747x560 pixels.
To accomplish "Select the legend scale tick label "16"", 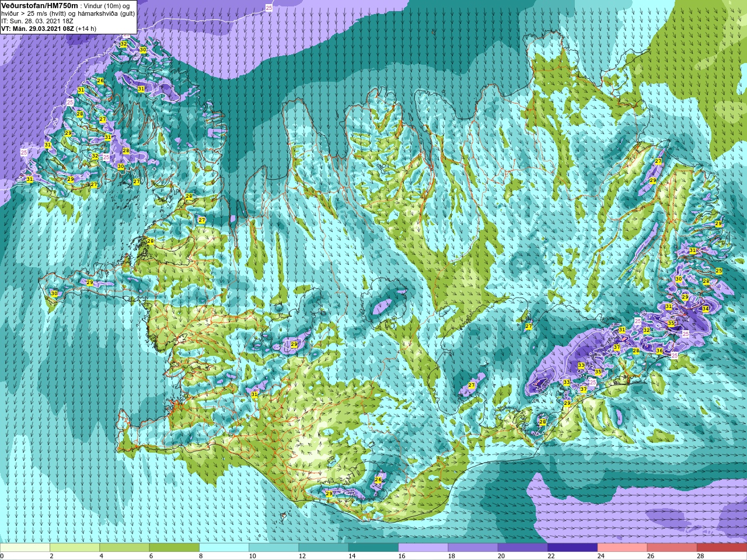I will [402, 556].
